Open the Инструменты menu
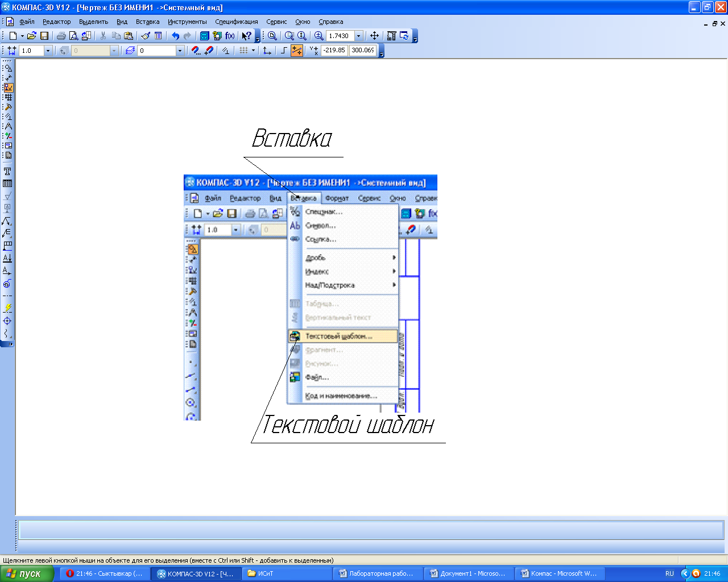Screen dimensions: 728x582 tap(187, 22)
